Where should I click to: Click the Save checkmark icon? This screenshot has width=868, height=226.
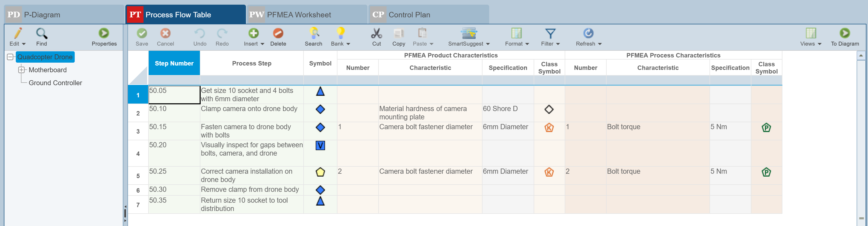pyautogui.click(x=142, y=33)
